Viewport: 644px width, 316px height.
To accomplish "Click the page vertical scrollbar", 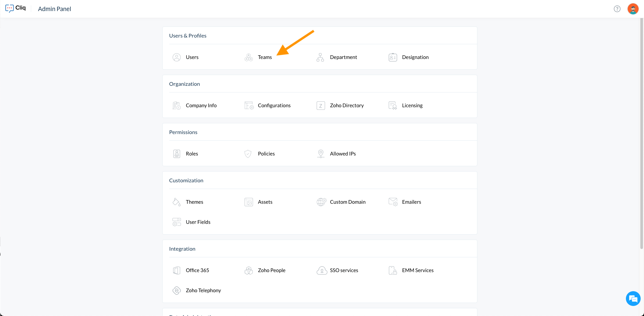I will pos(642,134).
